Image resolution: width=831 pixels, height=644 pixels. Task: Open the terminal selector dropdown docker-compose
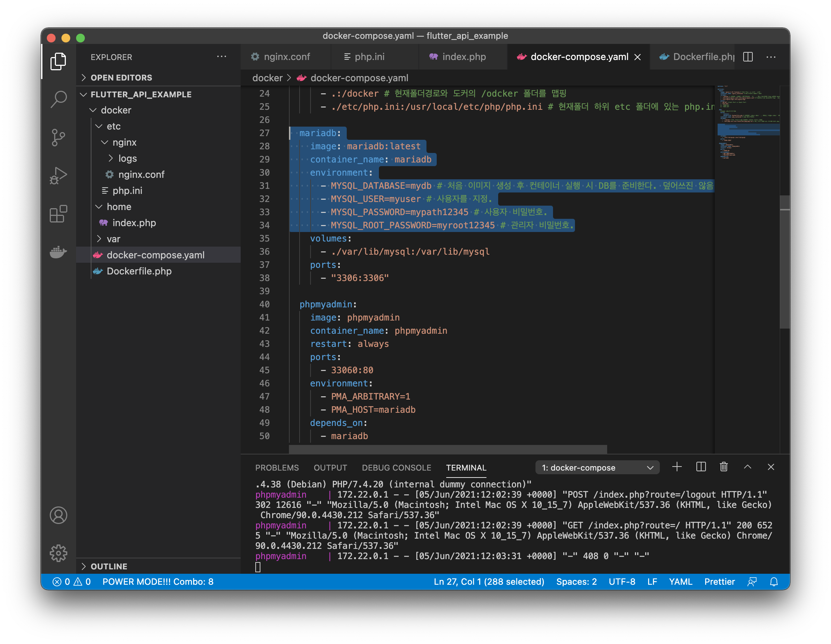tap(597, 467)
